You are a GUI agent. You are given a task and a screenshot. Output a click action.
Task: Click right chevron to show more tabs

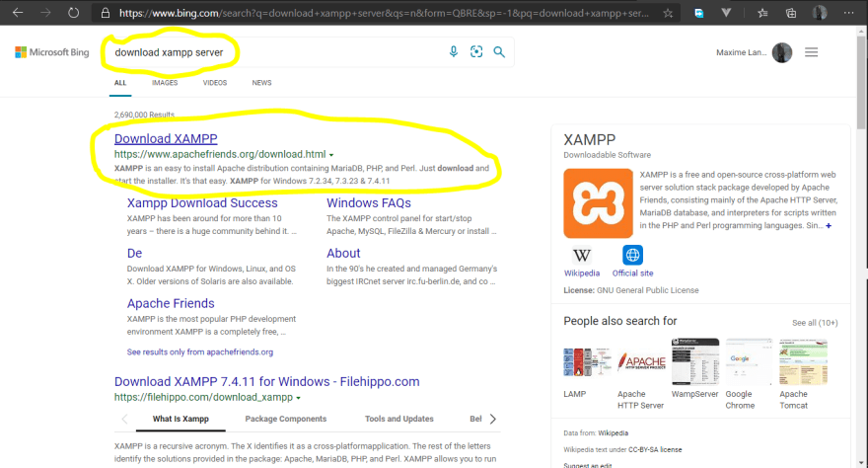click(492, 419)
